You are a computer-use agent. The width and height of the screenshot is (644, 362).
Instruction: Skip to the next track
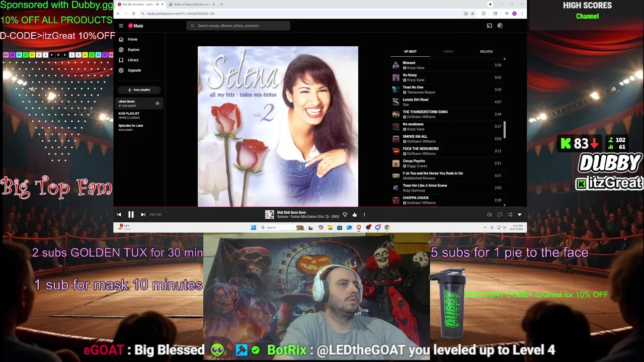point(143,215)
